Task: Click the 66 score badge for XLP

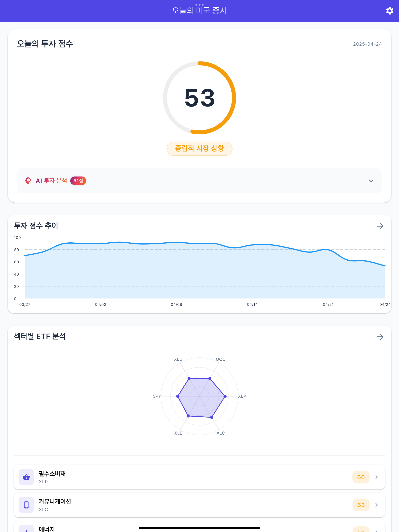Action: [361, 477]
